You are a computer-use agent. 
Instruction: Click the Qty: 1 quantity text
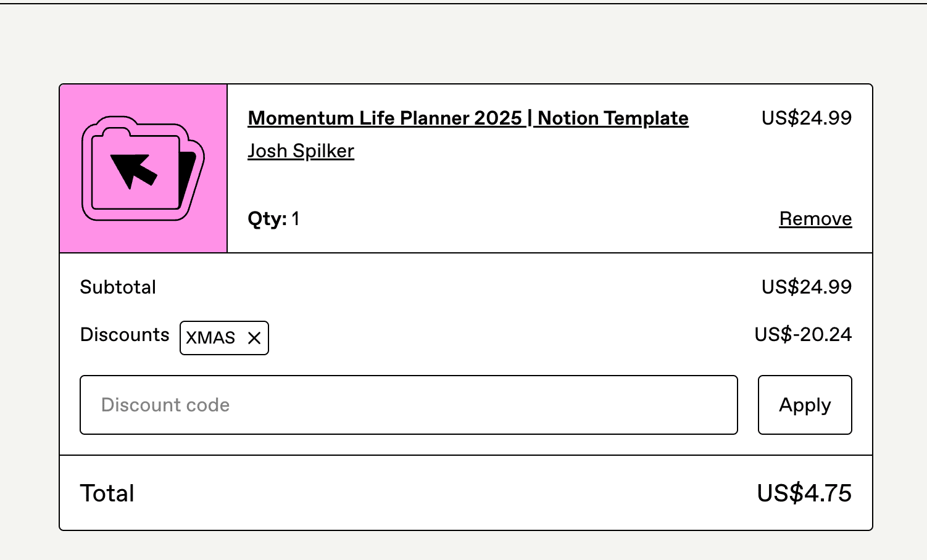click(x=273, y=219)
